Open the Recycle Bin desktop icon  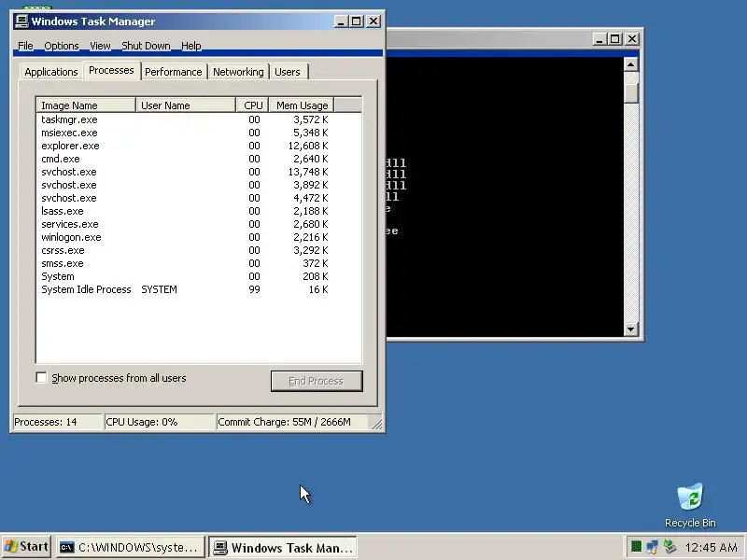pos(690,505)
